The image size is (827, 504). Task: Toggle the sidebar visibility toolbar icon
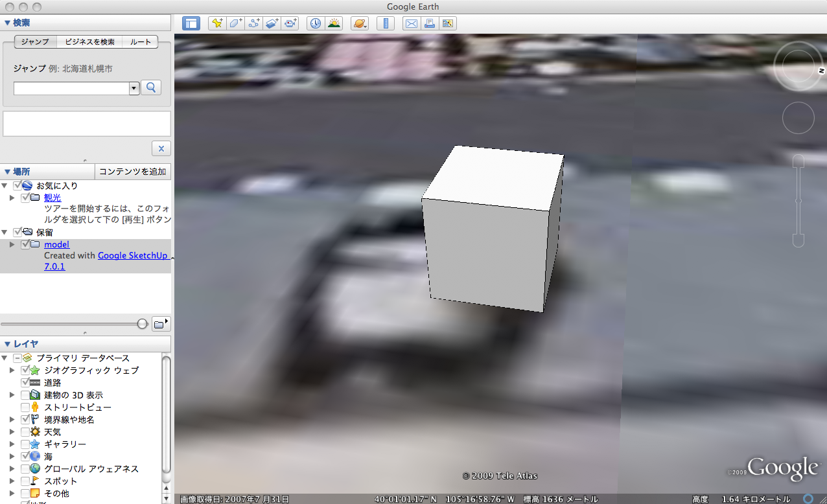pyautogui.click(x=191, y=23)
